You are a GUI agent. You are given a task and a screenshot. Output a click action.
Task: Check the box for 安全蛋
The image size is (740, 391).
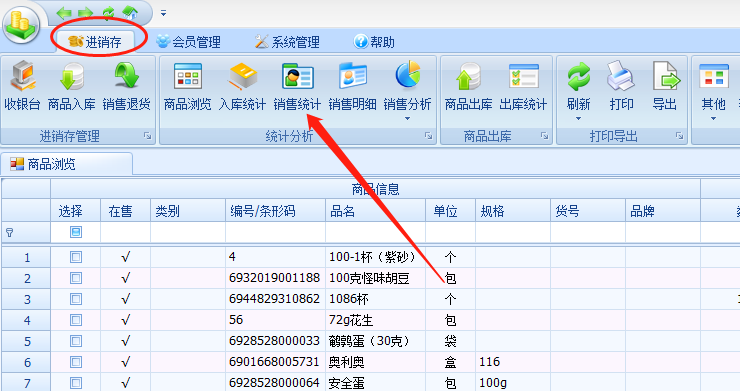(x=76, y=383)
